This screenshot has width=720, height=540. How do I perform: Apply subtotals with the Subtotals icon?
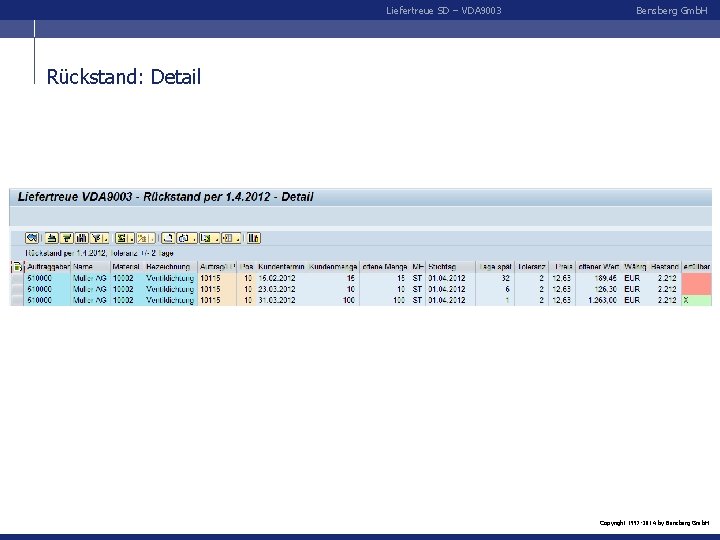(x=142, y=238)
